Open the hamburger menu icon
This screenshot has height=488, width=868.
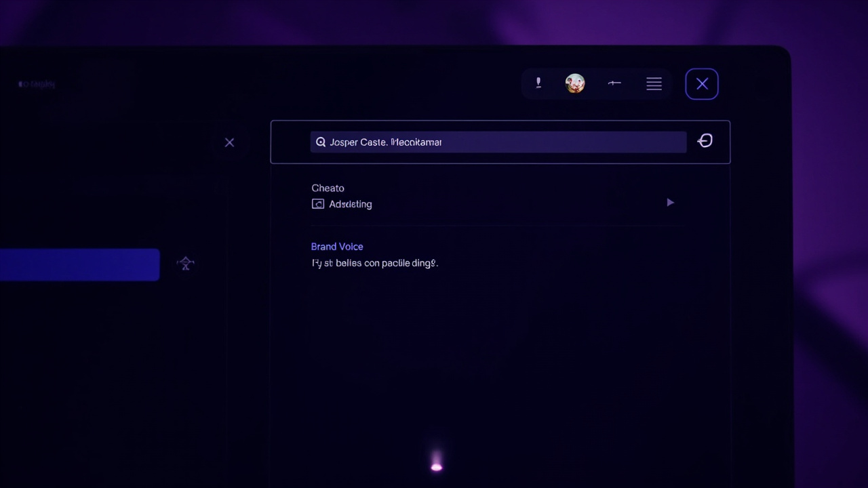[x=654, y=83]
